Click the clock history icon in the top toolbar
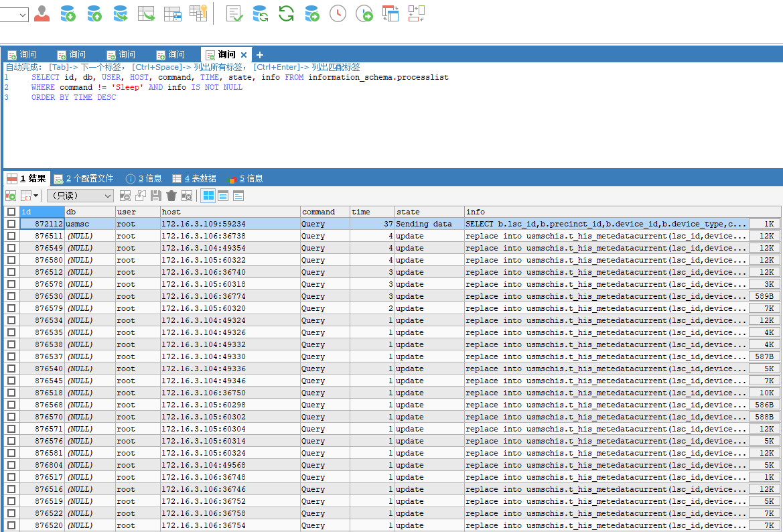Viewport: 783px width, 532px height. 338,13
